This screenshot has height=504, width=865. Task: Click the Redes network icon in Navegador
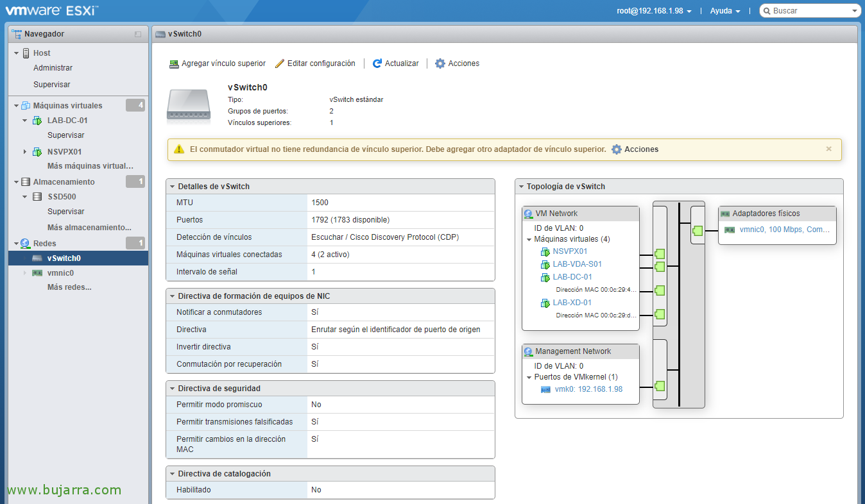click(26, 244)
